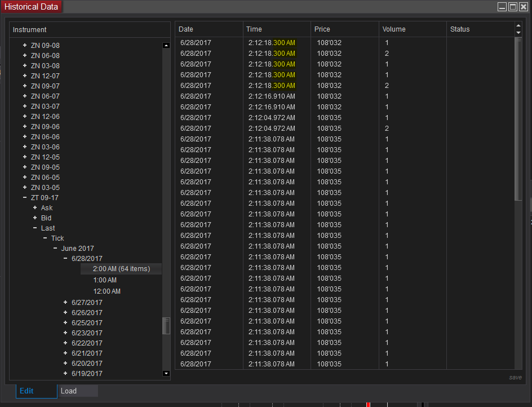The width and height of the screenshot is (532, 407).
Task: Expand the ZN 06-08 instrument node
Action: 25,55
